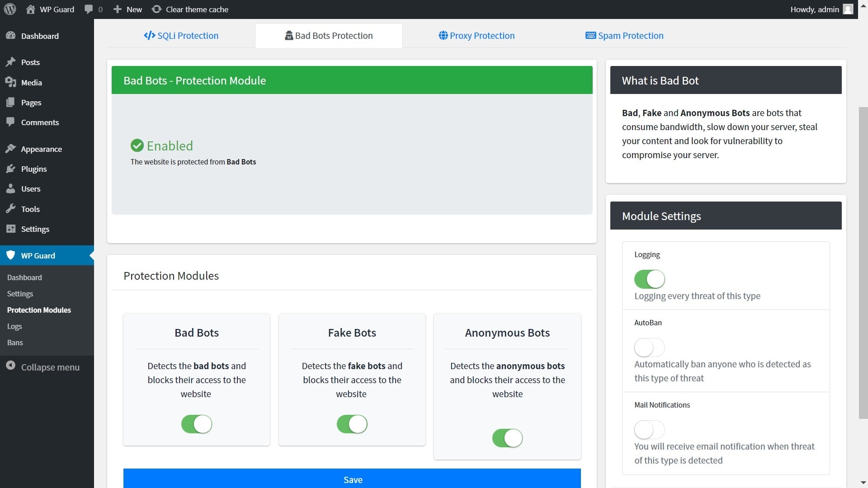This screenshot has width=868, height=488.
Task: Turn on Mail Notifications switch
Action: coord(649,430)
